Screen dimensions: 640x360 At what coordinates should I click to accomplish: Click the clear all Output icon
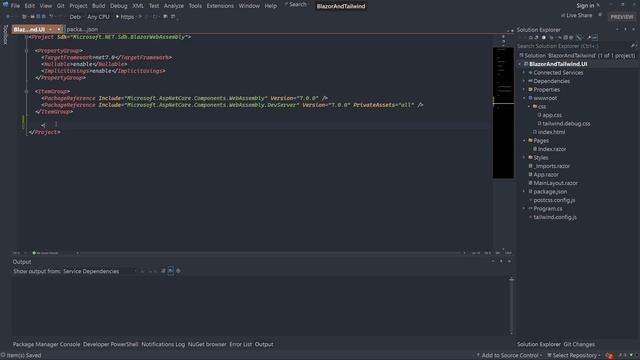163,271
